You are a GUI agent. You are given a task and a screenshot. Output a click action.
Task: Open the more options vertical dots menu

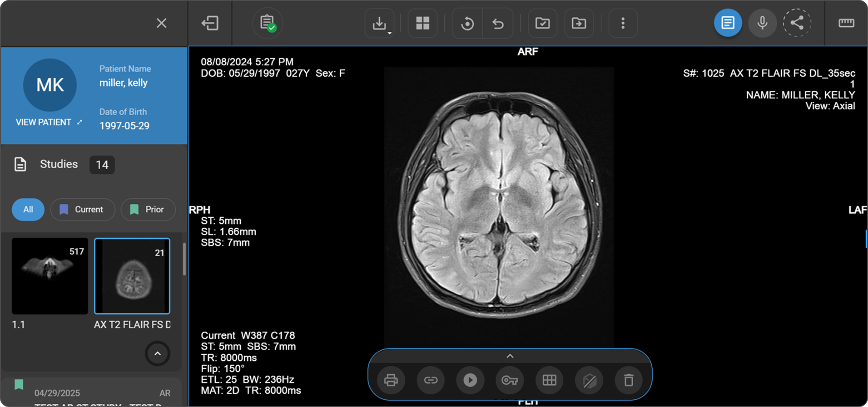623,23
